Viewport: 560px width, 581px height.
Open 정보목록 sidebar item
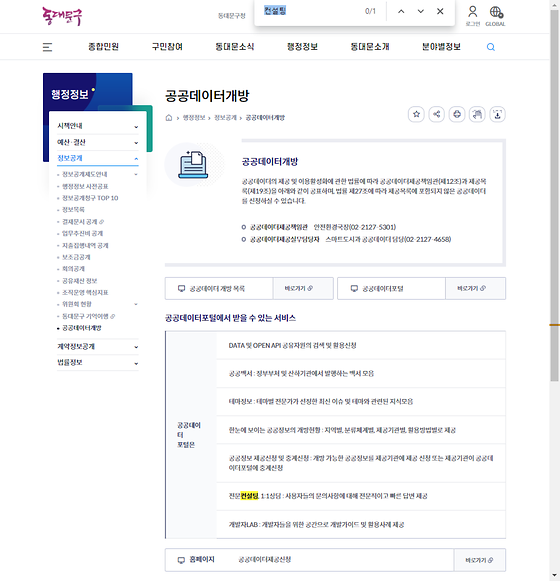[x=73, y=210]
